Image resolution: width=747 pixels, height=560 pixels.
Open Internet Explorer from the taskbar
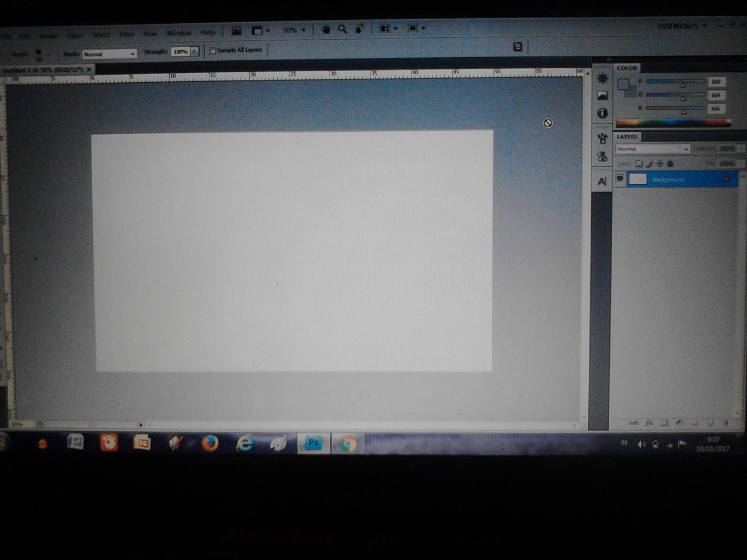click(x=245, y=444)
